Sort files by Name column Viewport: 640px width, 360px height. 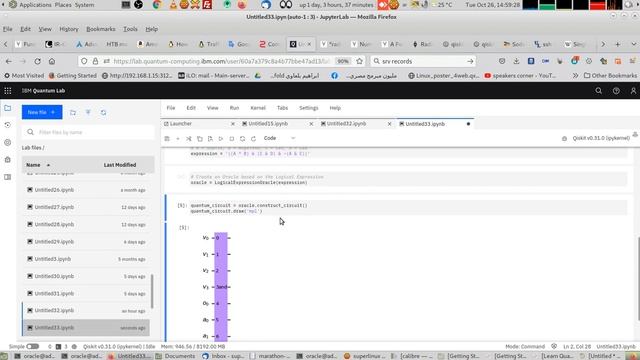[38, 165]
